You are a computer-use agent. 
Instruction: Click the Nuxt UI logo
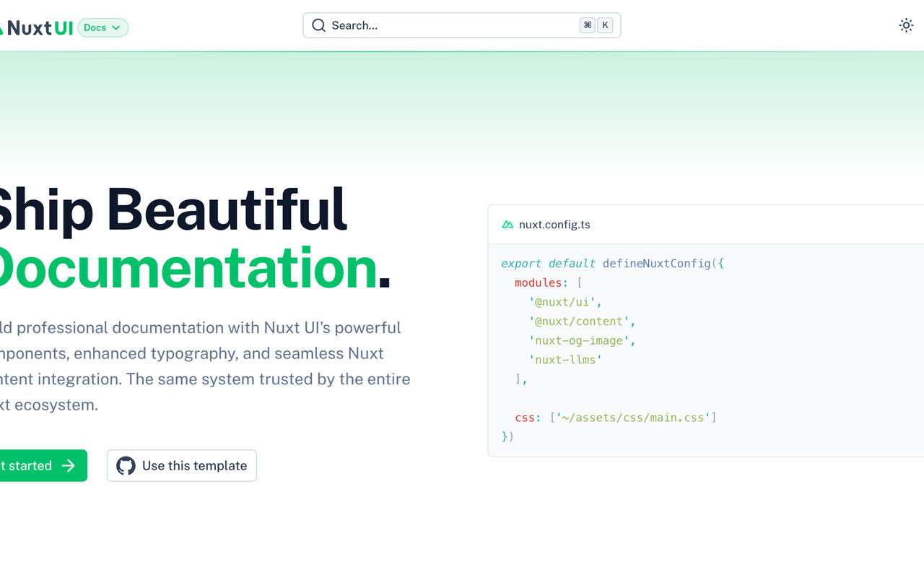pyautogui.click(x=36, y=27)
